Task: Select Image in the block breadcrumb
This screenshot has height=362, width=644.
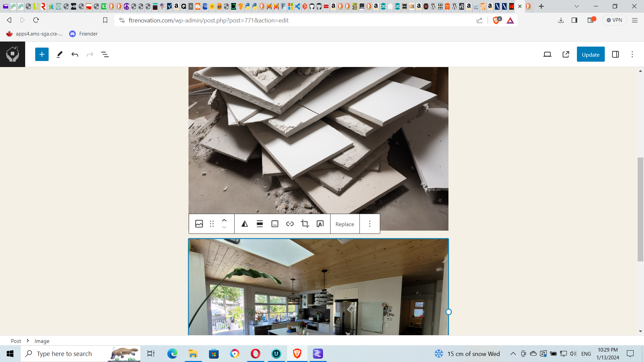Action: [x=42, y=341]
